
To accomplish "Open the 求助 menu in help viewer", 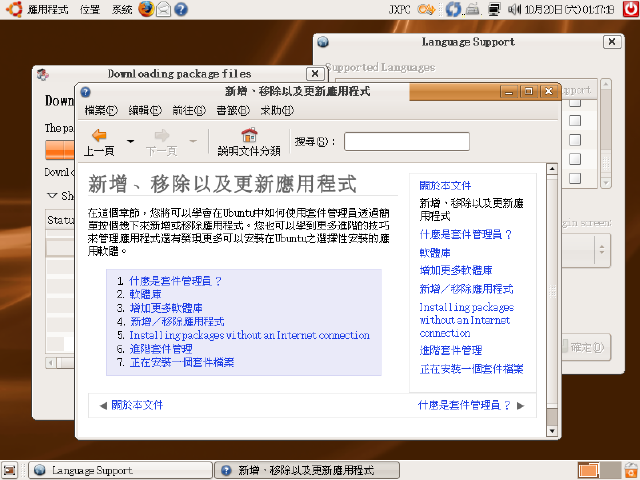I will coord(277,110).
